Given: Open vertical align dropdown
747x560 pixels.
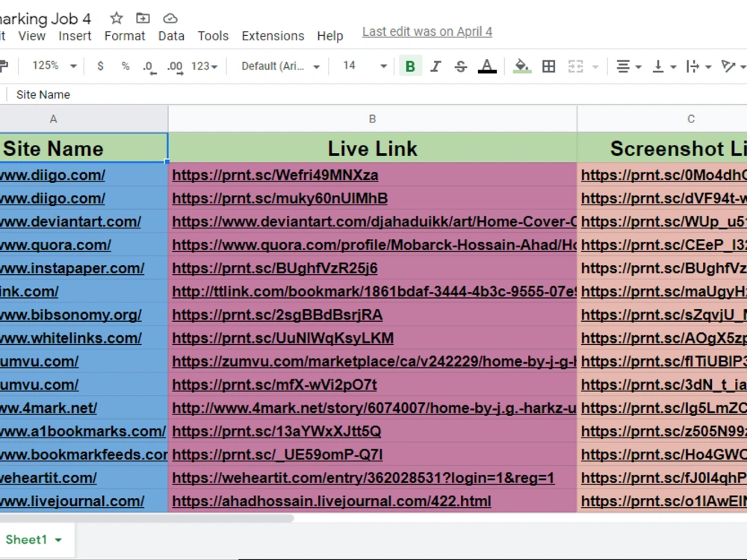Looking at the screenshot, I should (x=663, y=66).
